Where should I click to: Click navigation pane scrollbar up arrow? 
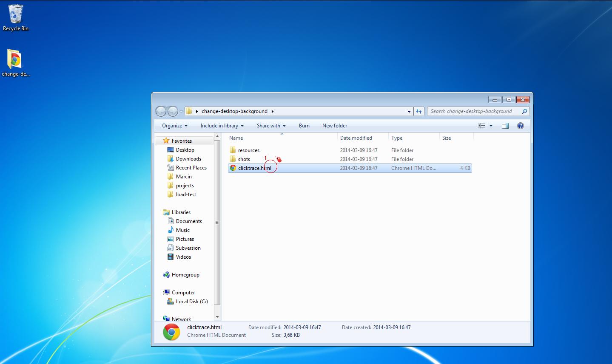pos(217,137)
